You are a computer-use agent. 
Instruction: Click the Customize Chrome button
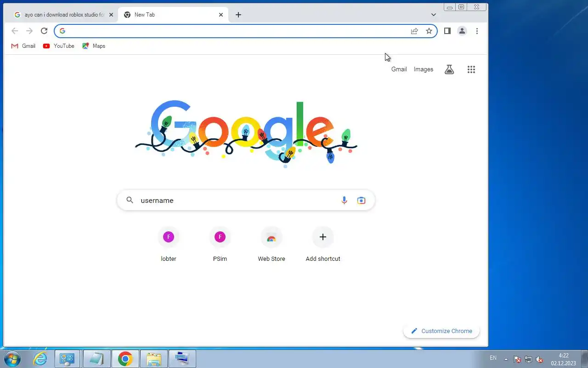pos(441,331)
